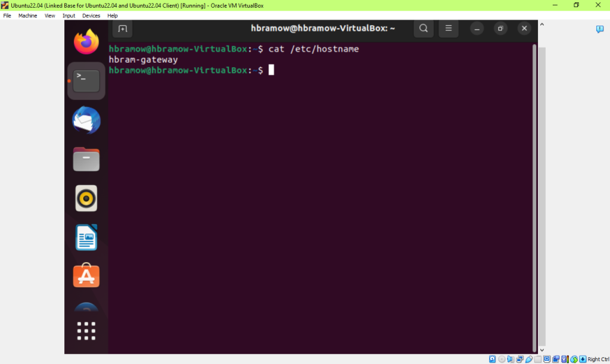Open a new terminal tab
Screen dimensions: 610x364
coord(123,29)
